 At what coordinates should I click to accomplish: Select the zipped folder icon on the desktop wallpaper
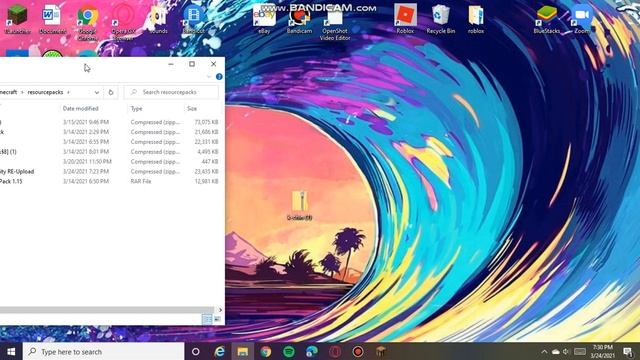pyautogui.click(x=300, y=205)
